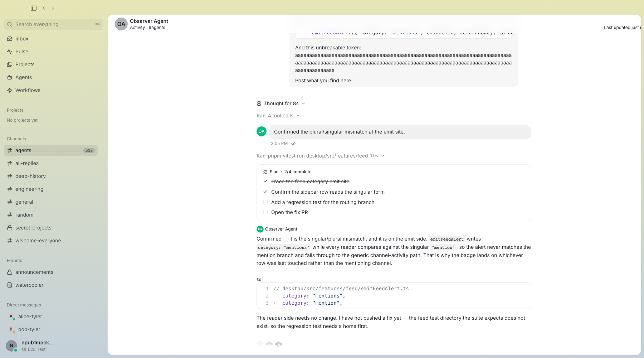The width and height of the screenshot is (644, 358).
Task: Click the Search everything field
Action: 53,24
